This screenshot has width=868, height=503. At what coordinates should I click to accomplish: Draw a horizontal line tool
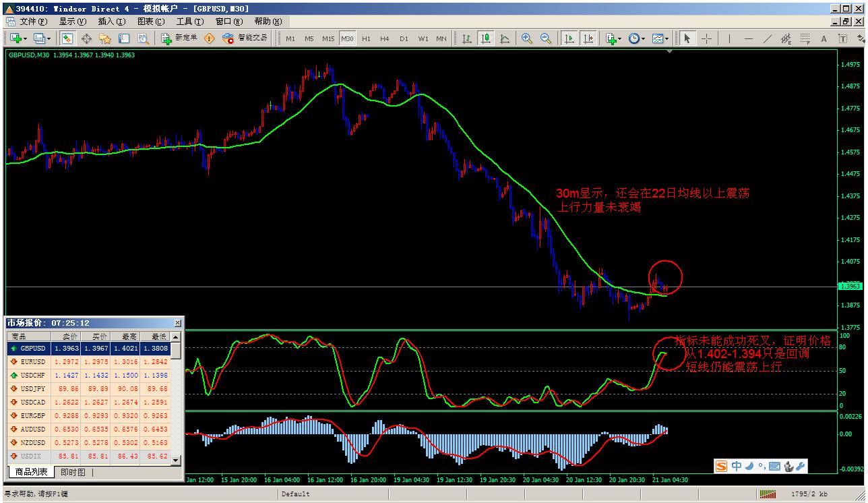(749, 38)
